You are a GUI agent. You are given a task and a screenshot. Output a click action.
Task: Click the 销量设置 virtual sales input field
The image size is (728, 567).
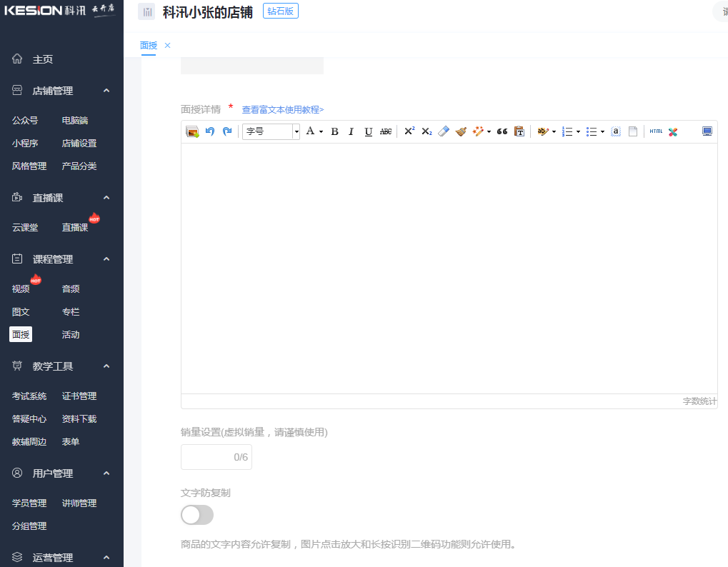click(x=216, y=456)
